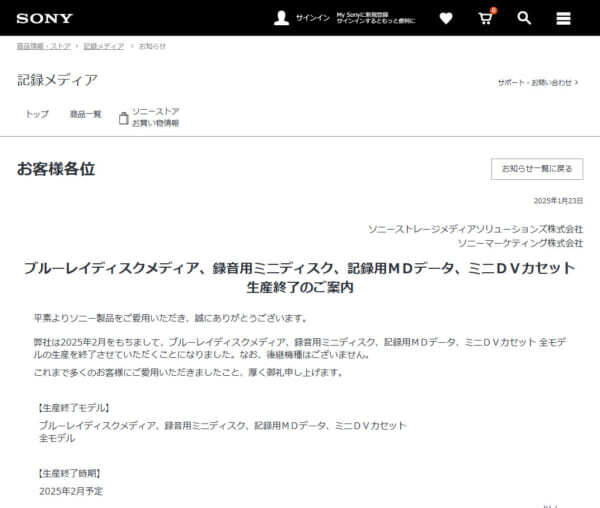Screen dimensions: 600x508
Task: Click the 全モデル text
Action: tap(57, 438)
